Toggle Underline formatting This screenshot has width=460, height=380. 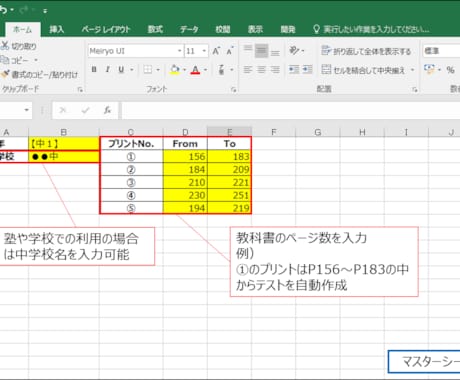point(121,69)
